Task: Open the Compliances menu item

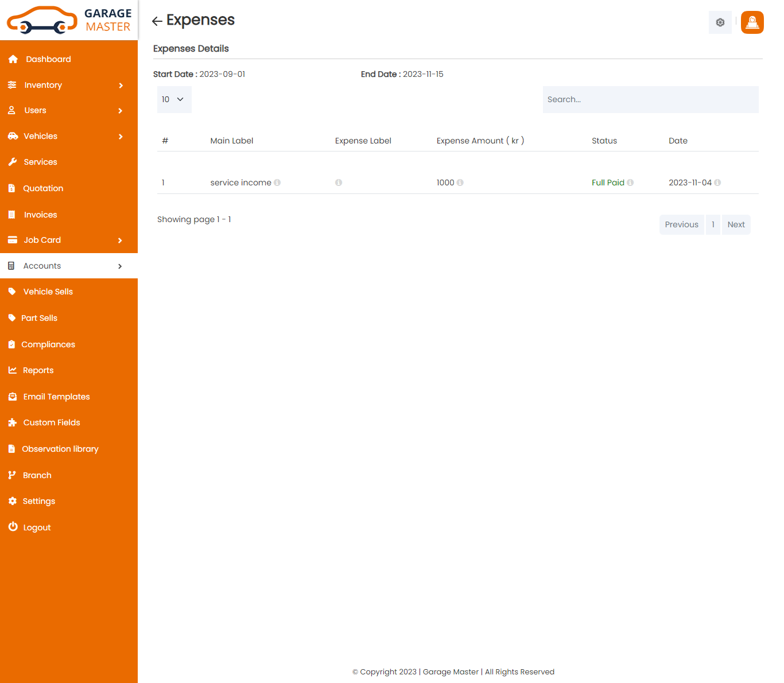Action: click(48, 344)
